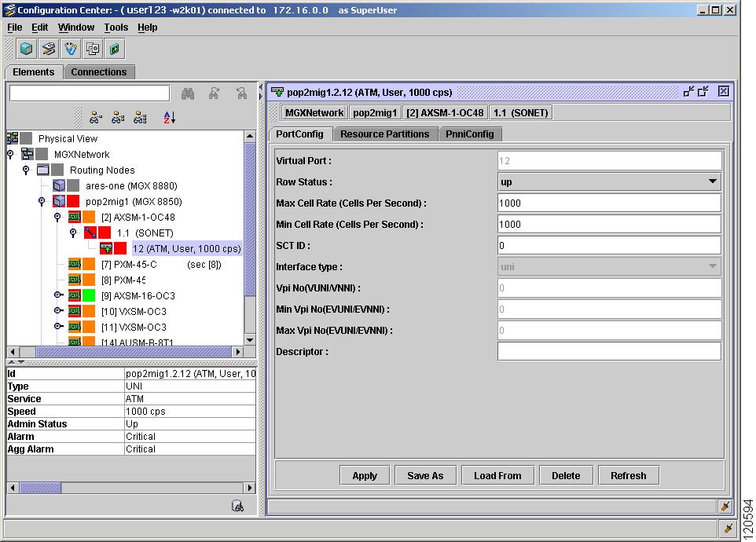Image resolution: width=756 pixels, height=542 pixels.
Task: Click the Descriptor input field
Action: pos(609,351)
